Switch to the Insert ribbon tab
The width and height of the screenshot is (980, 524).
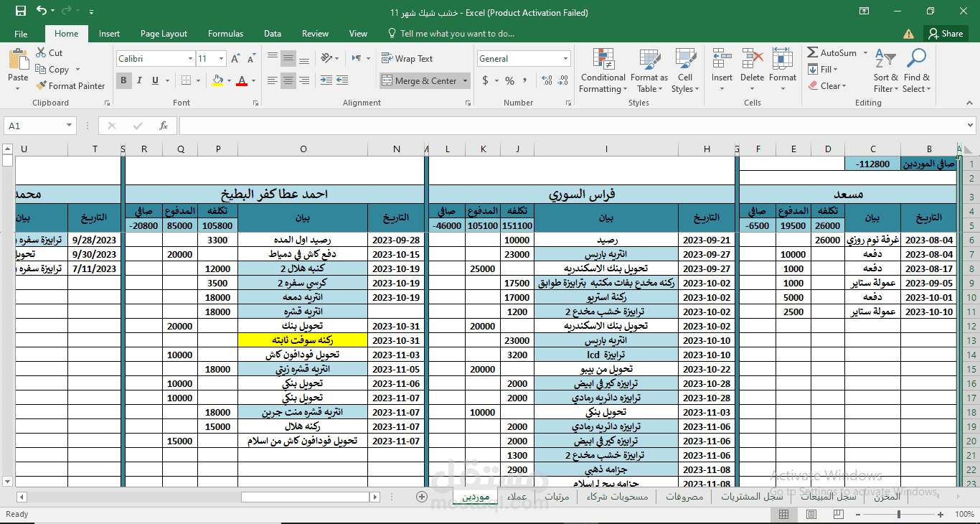click(x=109, y=34)
